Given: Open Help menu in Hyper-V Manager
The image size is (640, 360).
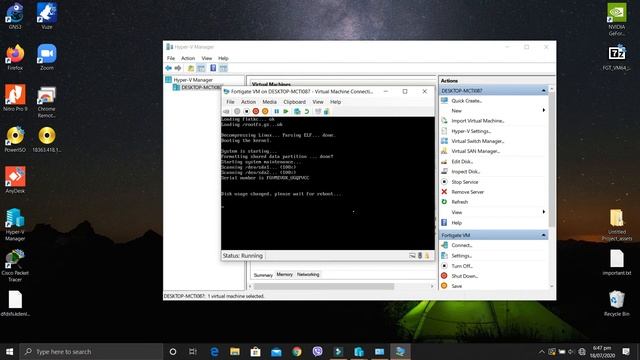Looking at the screenshot, I should coord(223,58).
